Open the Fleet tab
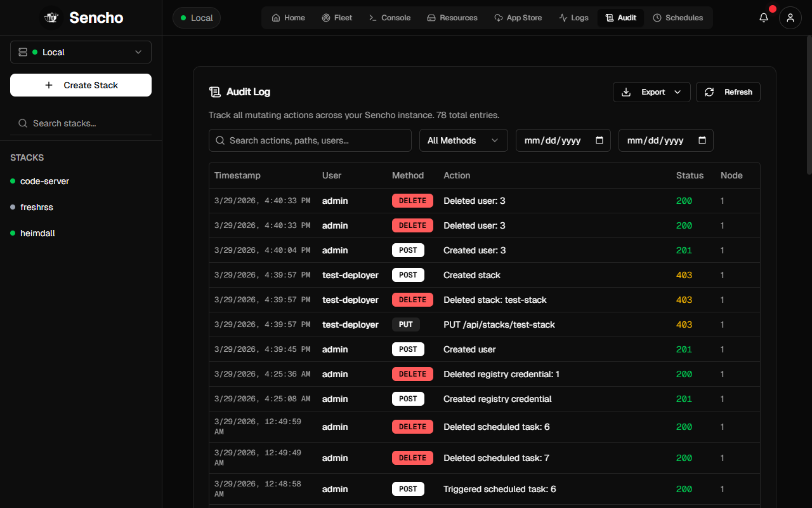This screenshot has height=508, width=812. [x=337, y=18]
